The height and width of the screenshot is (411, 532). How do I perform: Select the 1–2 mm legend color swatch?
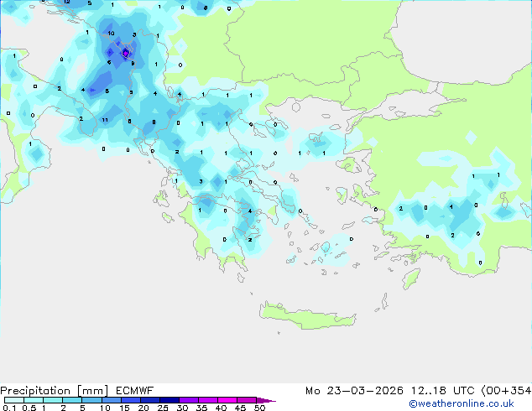pyautogui.click(x=53, y=400)
